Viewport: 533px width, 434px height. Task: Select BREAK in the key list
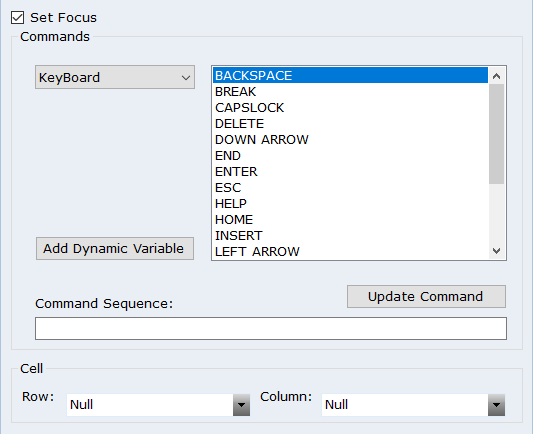pos(350,91)
